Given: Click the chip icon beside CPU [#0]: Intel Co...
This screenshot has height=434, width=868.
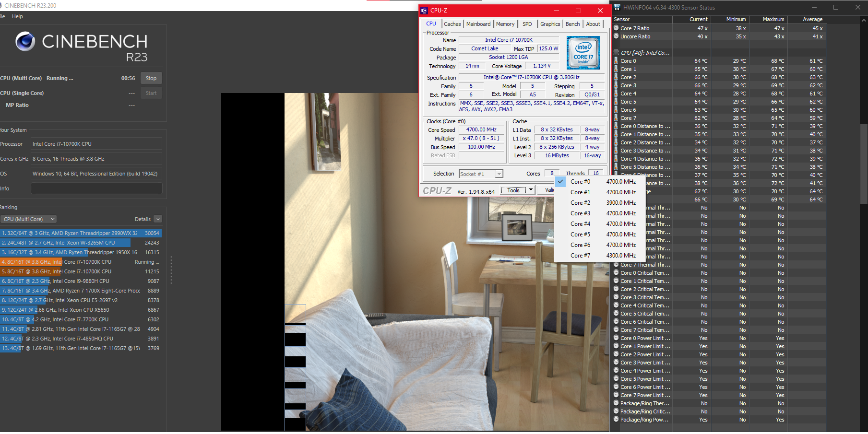Looking at the screenshot, I should click(616, 53).
